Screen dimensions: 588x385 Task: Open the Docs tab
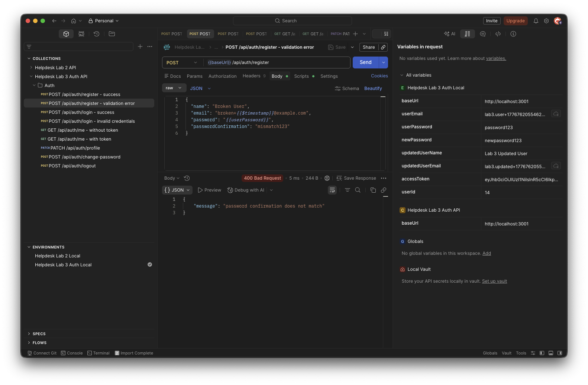click(x=172, y=76)
